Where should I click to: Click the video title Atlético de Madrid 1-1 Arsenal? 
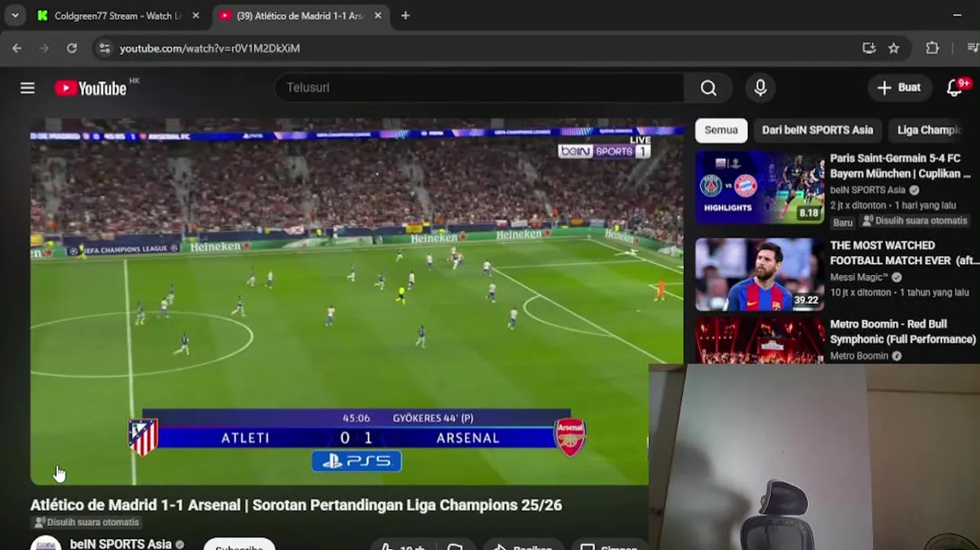296,505
